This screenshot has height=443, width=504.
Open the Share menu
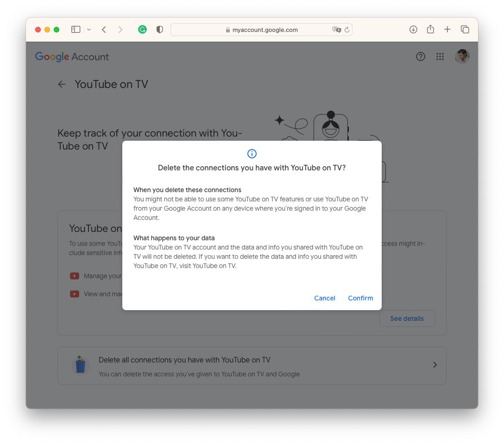click(x=430, y=30)
